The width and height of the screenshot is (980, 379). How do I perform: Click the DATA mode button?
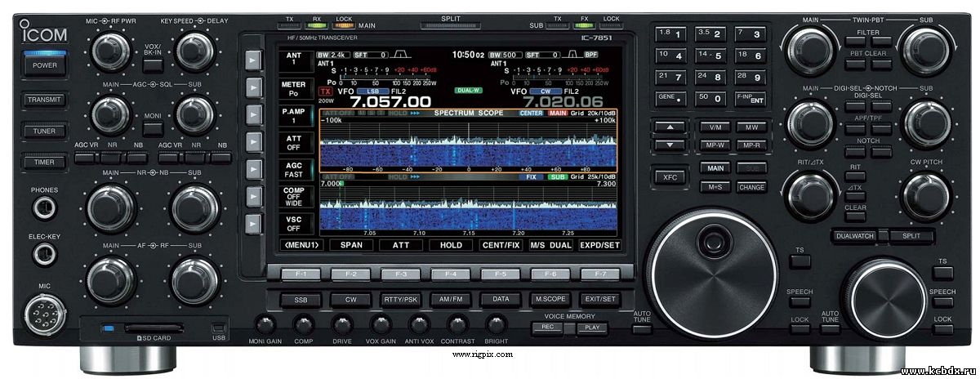(501, 300)
